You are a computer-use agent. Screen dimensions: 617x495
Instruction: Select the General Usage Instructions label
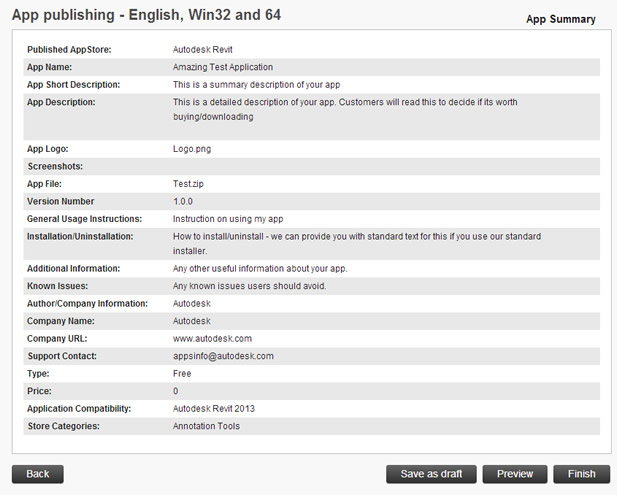click(84, 219)
